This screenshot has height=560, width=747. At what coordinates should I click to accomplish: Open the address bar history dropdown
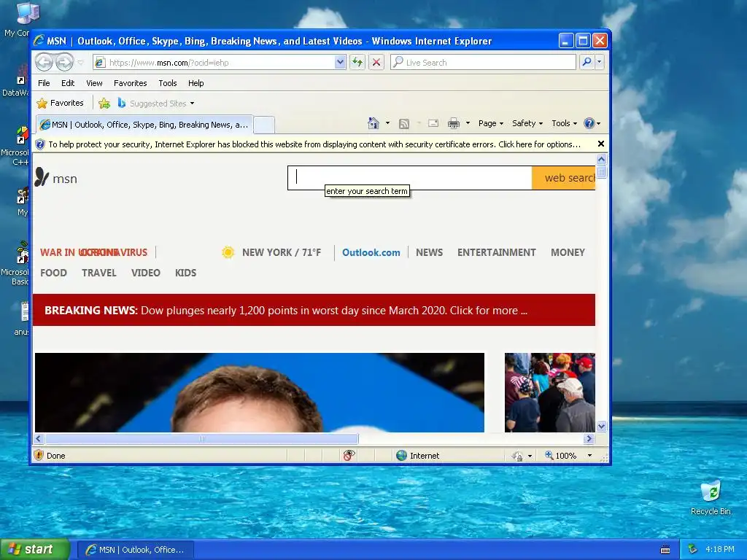pyautogui.click(x=340, y=63)
